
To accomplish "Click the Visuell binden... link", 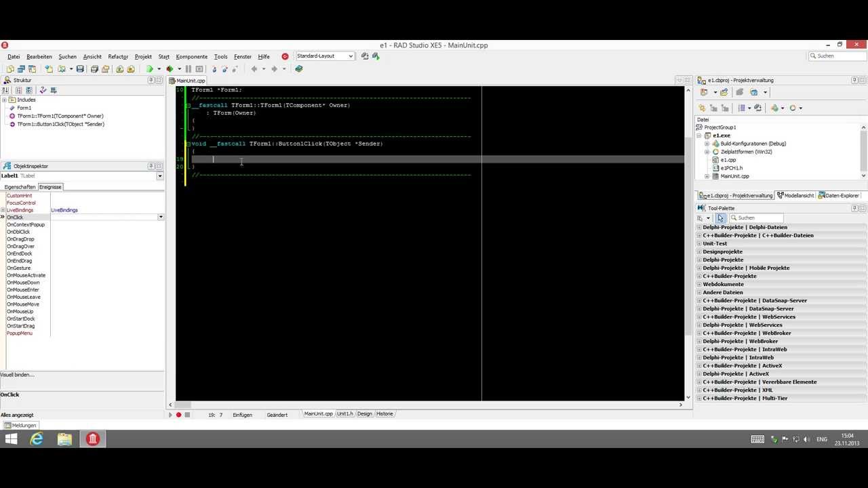I will click(18, 375).
